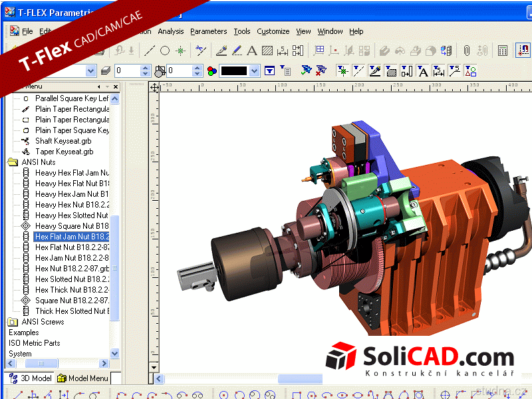This screenshot has width=532, height=399.
Task: Select Thick Hex Slotted Nut item
Action: click(72, 311)
